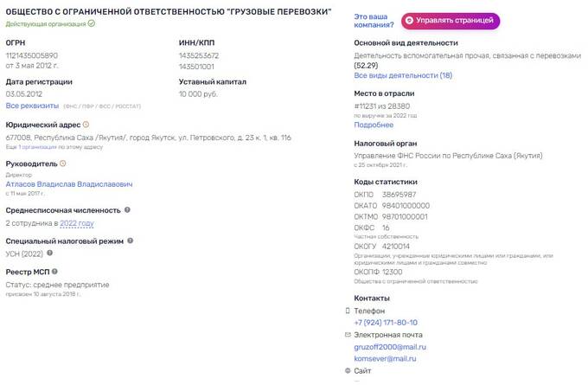The height and width of the screenshot is (385, 588).
Task: Open 1 организация at this address link
Action: pos(37,147)
